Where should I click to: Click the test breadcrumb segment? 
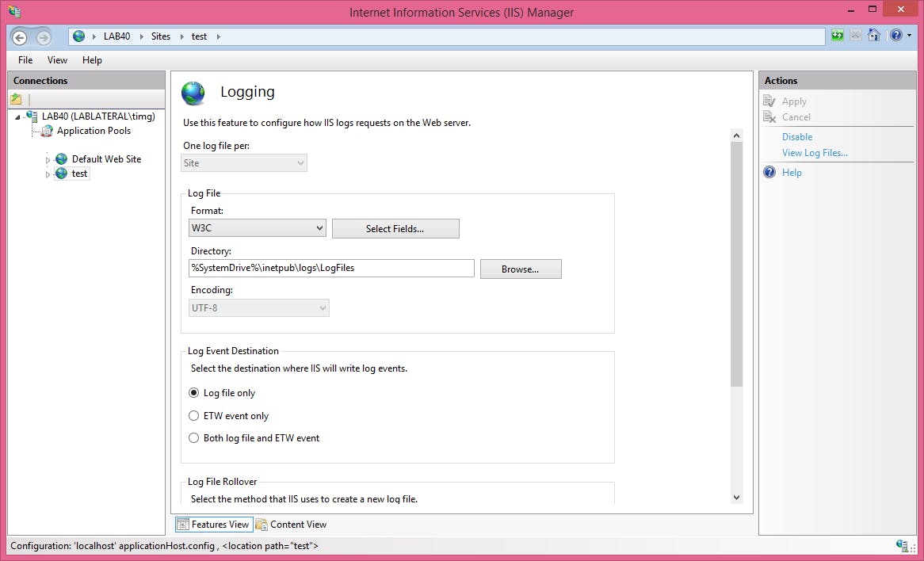[x=199, y=36]
